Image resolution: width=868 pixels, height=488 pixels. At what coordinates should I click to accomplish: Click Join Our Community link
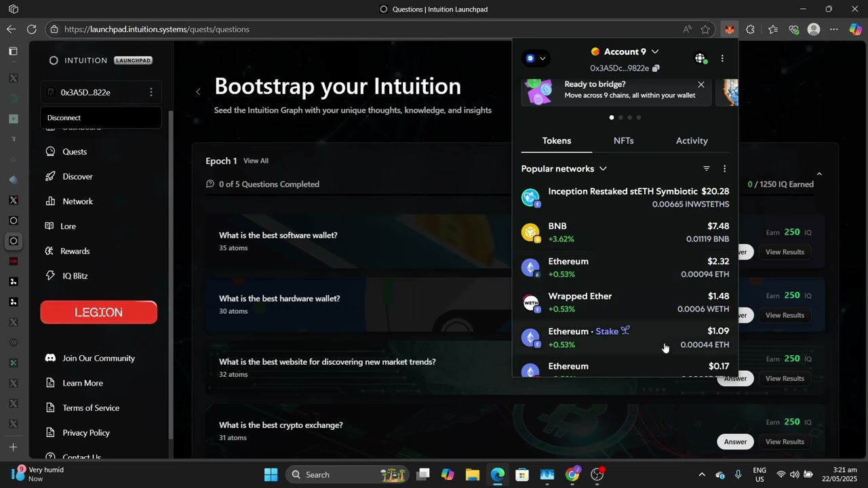(x=99, y=358)
